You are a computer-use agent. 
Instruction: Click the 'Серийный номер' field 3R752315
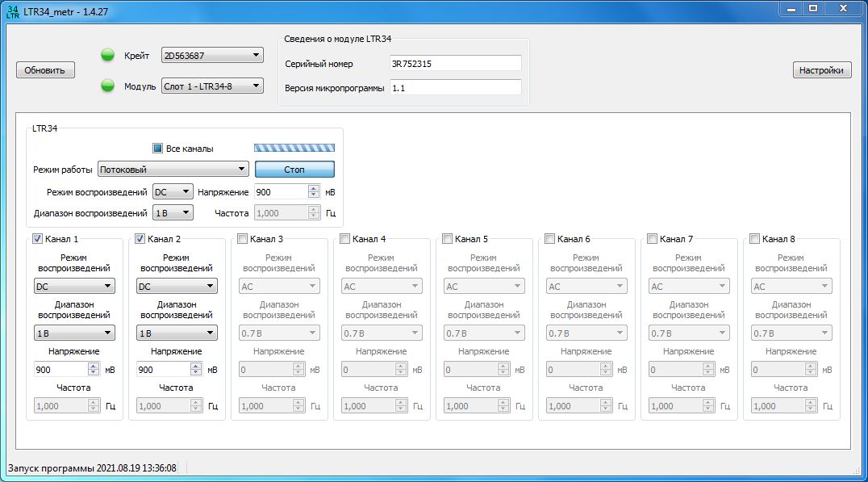(456, 63)
